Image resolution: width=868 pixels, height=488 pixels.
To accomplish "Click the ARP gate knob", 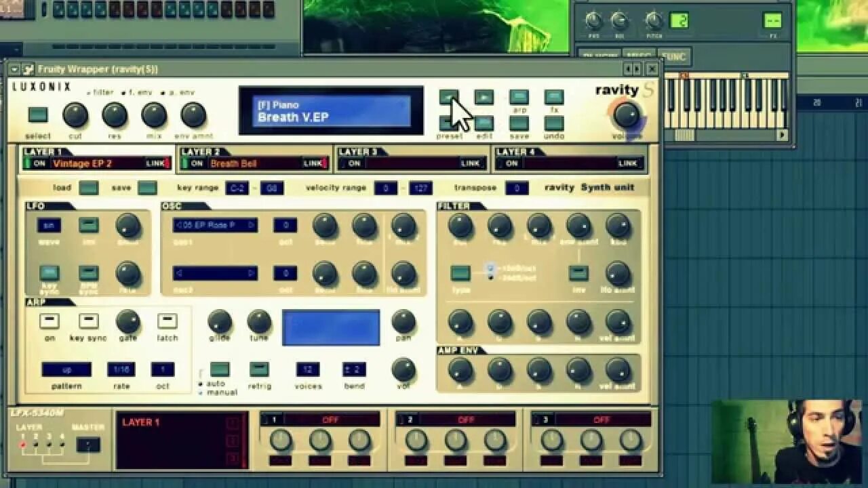I will point(127,321).
